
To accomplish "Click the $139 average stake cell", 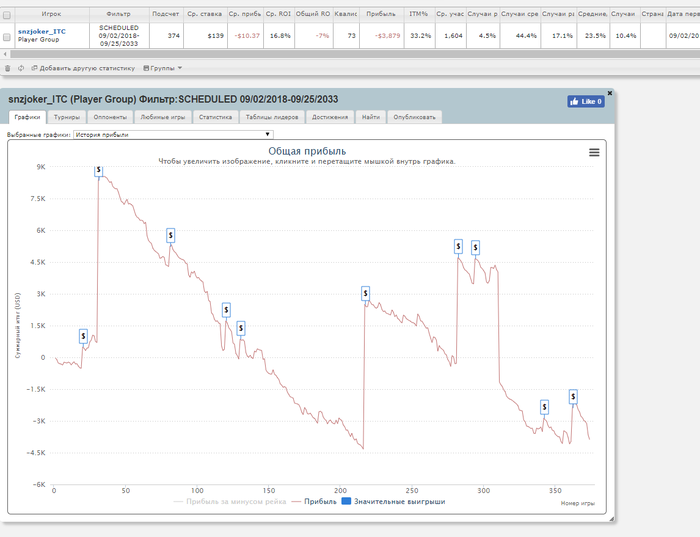I will point(205,36).
